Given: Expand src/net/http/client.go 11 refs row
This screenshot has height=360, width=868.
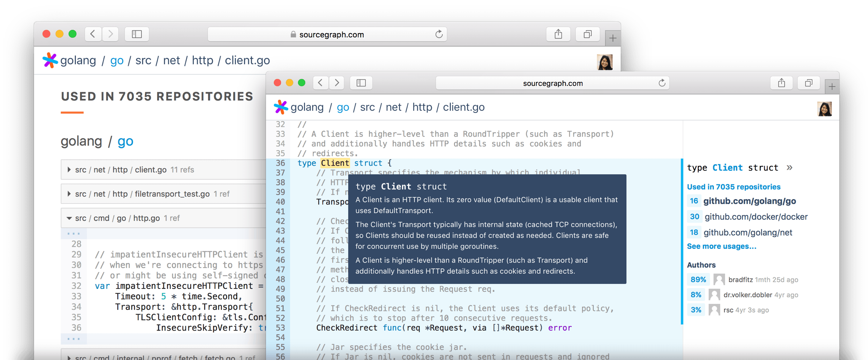Looking at the screenshot, I should [x=163, y=169].
